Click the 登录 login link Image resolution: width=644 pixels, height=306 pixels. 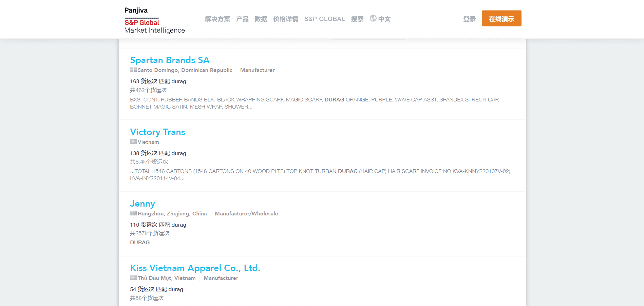click(x=469, y=19)
